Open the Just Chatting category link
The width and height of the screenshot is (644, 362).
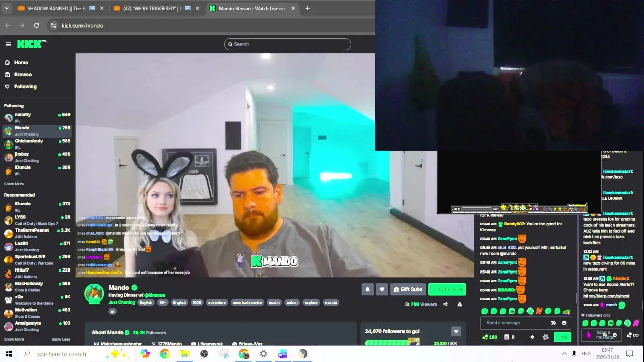click(121, 302)
